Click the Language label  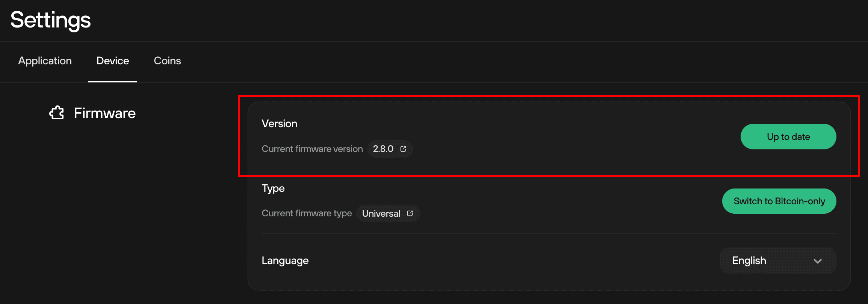coord(285,261)
